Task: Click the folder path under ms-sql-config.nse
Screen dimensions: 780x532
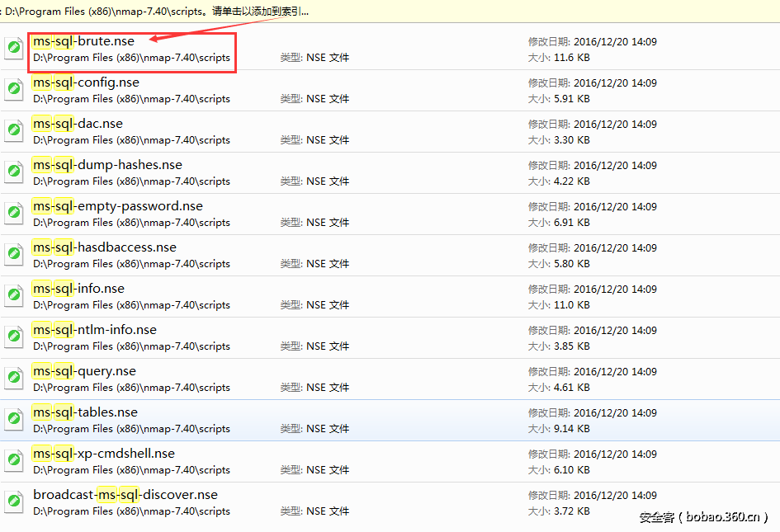Action: pyautogui.click(x=131, y=99)
